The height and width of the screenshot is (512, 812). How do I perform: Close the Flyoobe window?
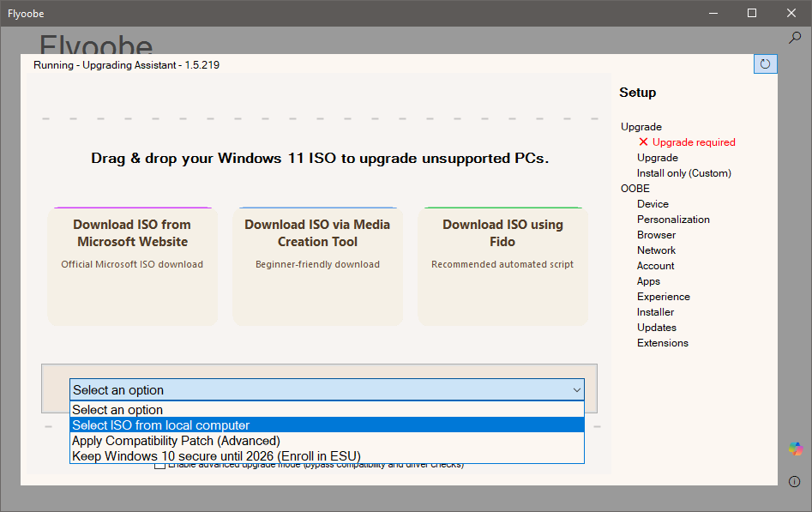tap(791, 13)
